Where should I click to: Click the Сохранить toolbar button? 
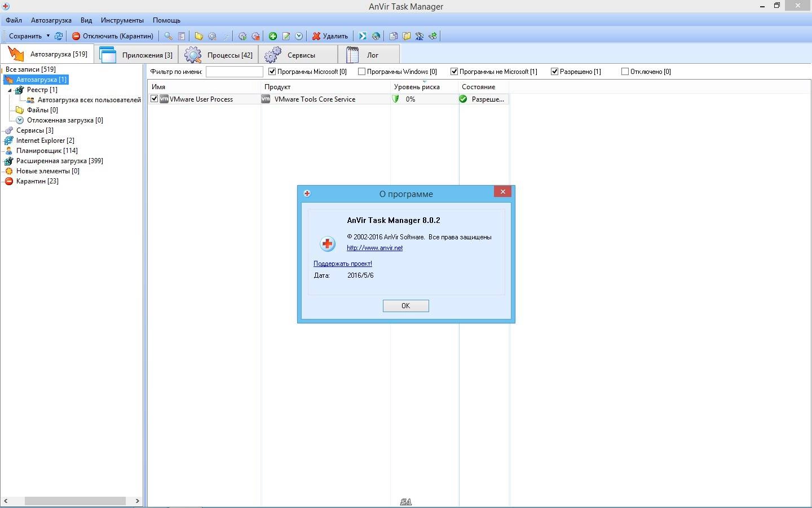tap(25, 36)
